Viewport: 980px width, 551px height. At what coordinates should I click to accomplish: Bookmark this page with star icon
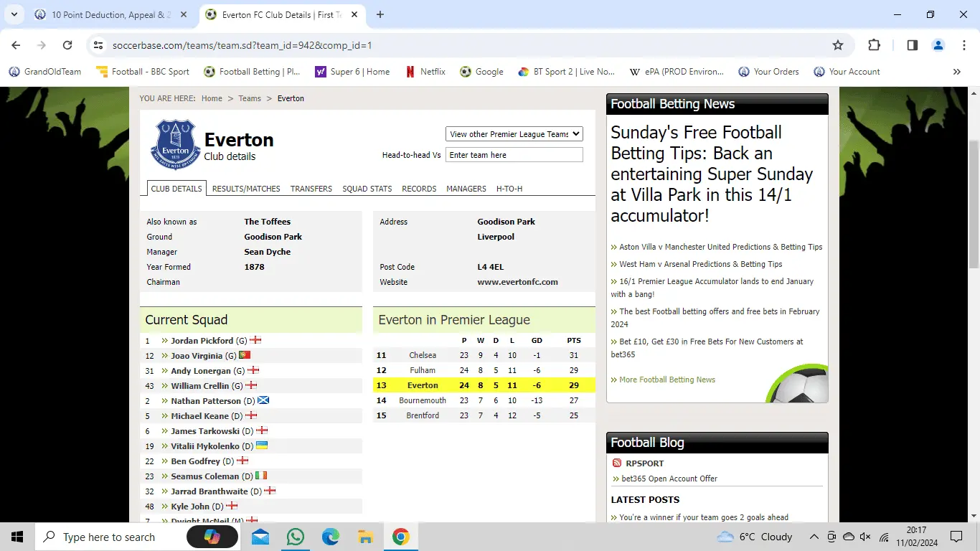coord(837,45)
